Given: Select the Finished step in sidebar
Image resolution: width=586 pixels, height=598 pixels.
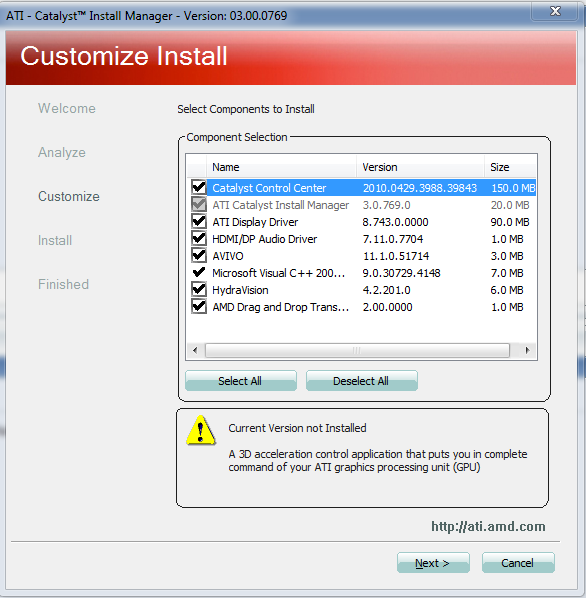Looking at the screenshot, I should (x=63, y=284).
